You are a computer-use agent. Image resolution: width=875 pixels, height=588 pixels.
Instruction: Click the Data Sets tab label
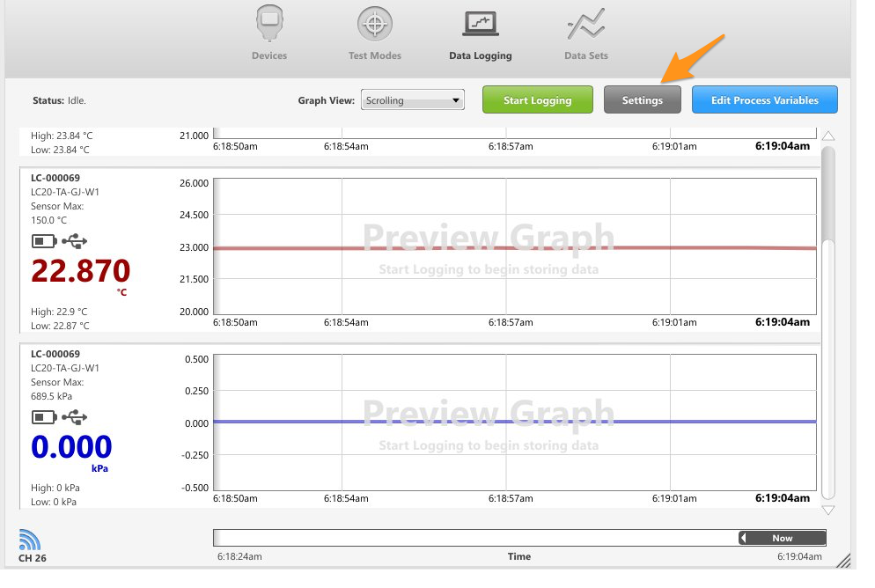586,55
